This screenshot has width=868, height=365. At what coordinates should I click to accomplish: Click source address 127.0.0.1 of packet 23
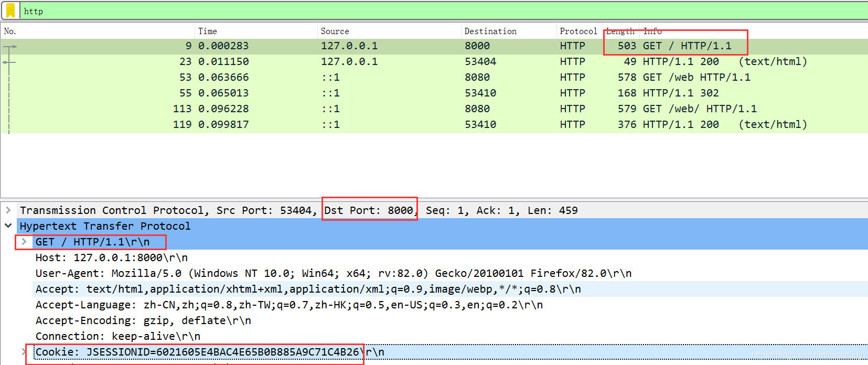pyautogui.click(x=349, y=62)
